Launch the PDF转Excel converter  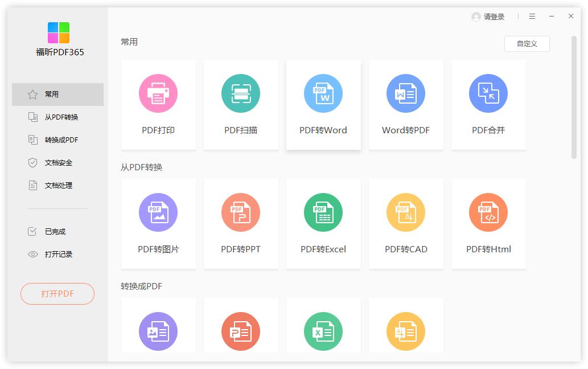(323, 223)
